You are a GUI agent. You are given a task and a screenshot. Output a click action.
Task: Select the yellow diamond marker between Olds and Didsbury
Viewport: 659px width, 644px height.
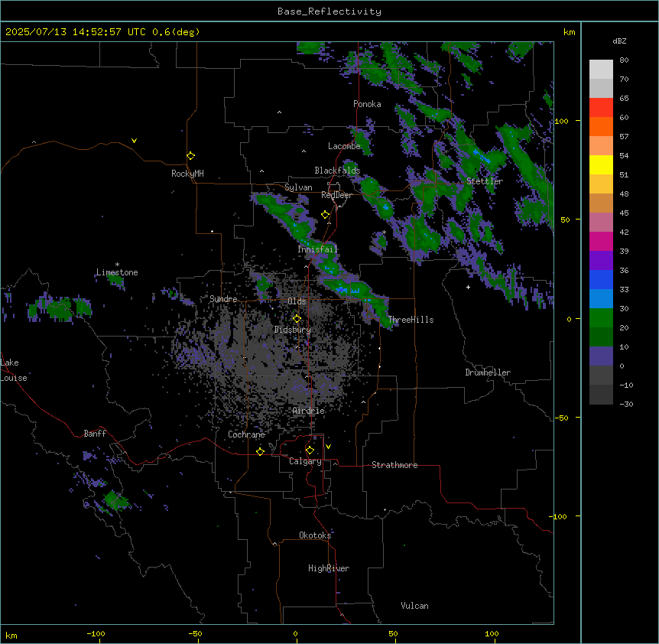[x=297, y=319]
